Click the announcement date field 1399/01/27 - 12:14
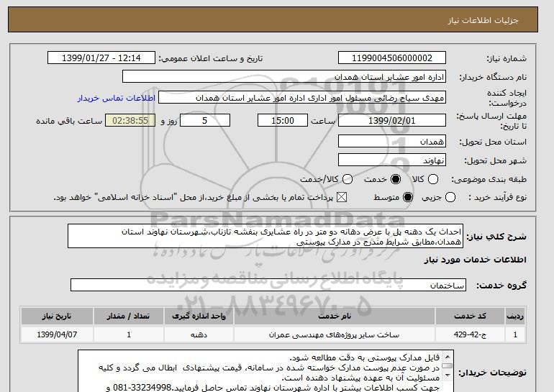This screenshot has width=554, height=392. (101, 58)
